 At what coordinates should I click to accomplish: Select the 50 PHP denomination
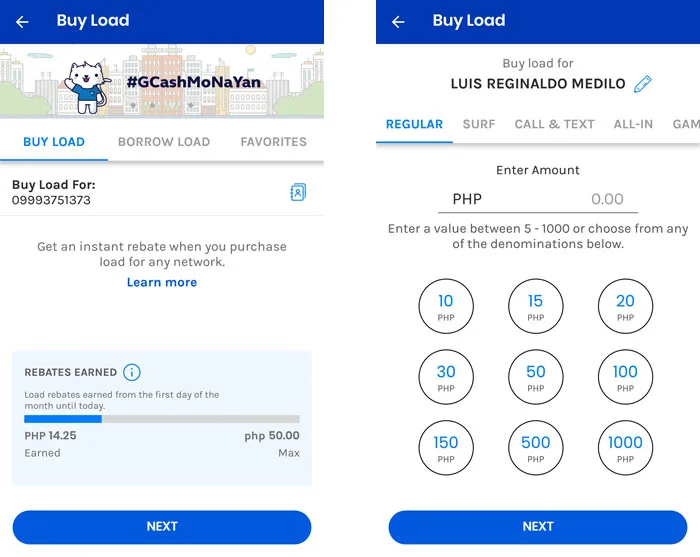pos(535,377)
